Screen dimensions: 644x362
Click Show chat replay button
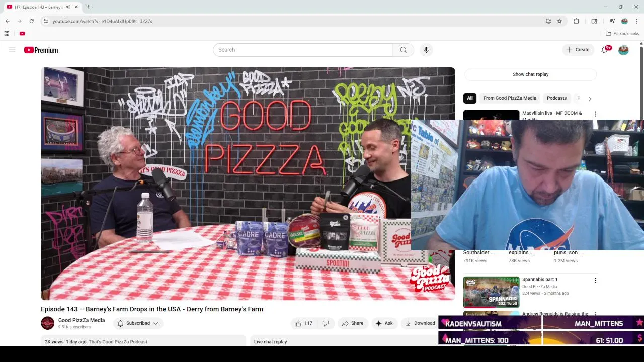point(530,74)
